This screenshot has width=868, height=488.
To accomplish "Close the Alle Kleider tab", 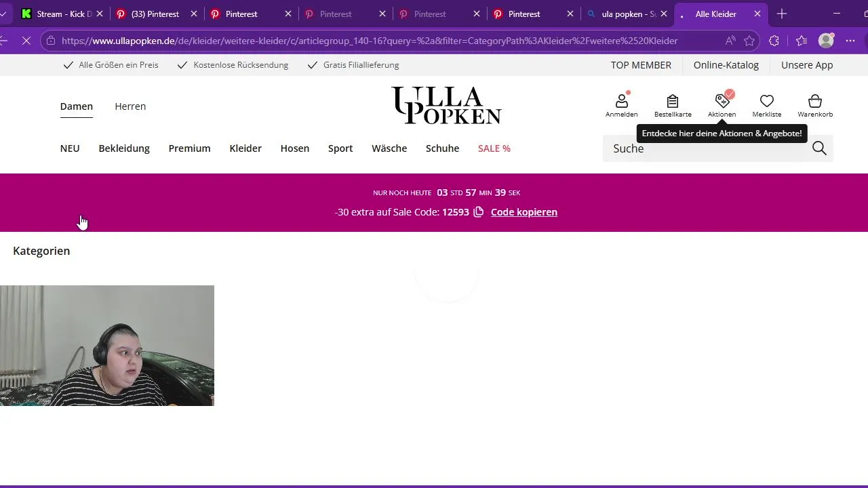I will coord(757,14).
